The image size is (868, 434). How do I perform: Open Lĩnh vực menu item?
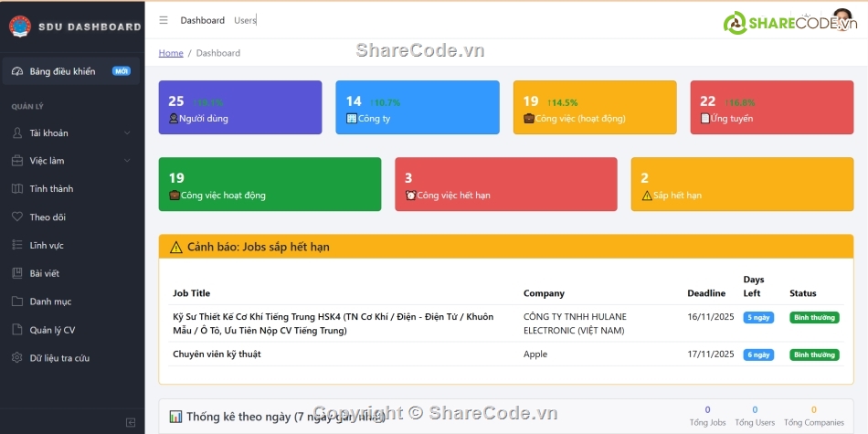71,245
